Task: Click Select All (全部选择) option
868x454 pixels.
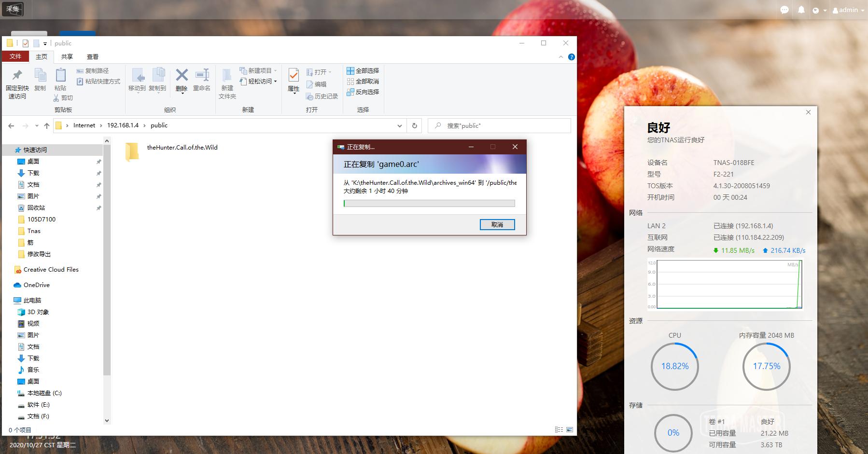Action: [363, 70]
